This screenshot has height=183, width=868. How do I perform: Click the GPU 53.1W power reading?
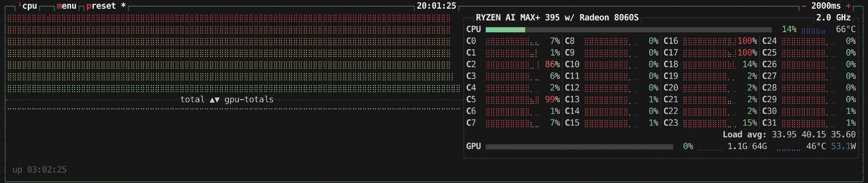pyautogui.click(x=843, y=146)
